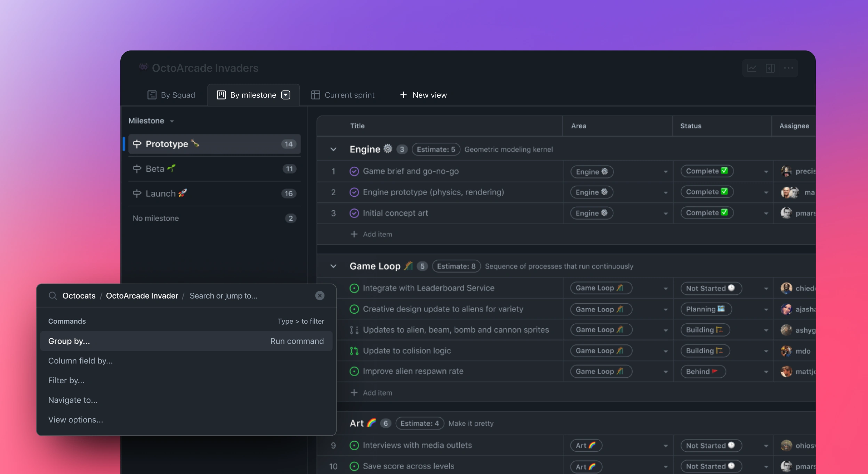This screenshot has width=868, height=474.
Task: Click open-issue icon for Improve alien respawn rate
Action: pos(354,371)
